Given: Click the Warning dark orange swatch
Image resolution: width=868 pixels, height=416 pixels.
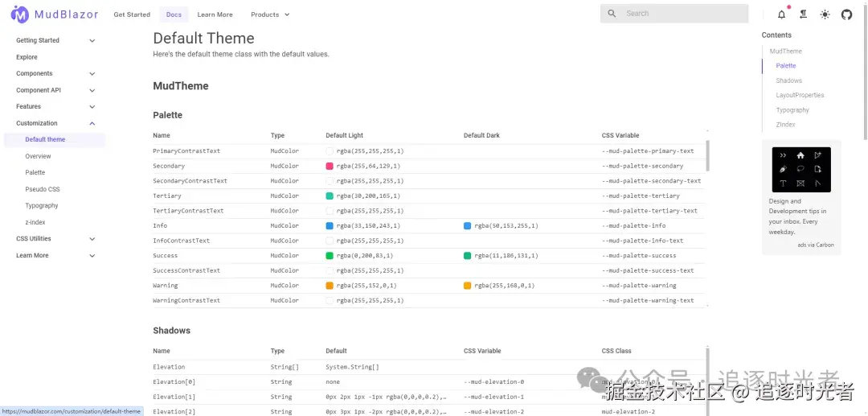Looking at the screenshot, I should 467,286.
